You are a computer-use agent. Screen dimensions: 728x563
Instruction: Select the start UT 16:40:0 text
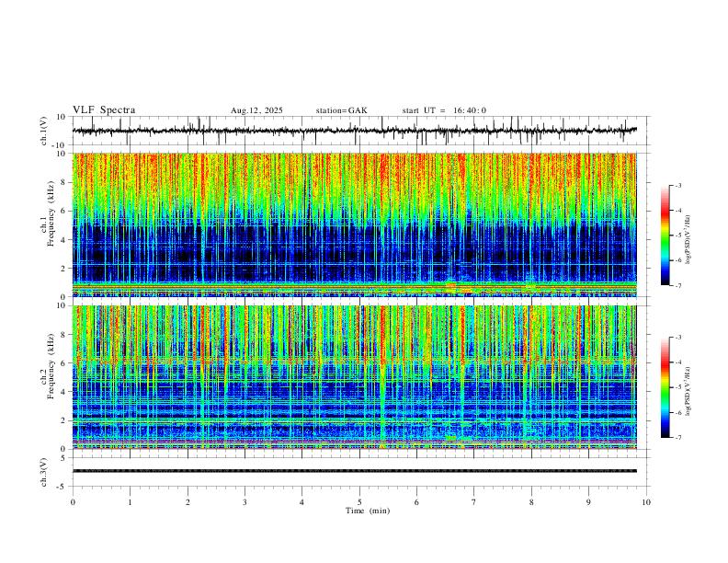point(444,110)
